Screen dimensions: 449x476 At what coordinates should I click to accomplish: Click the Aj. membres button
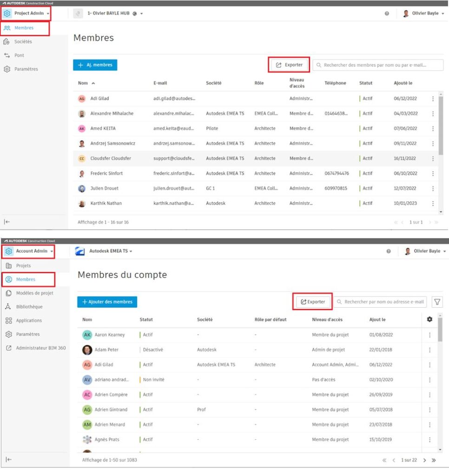95,65
